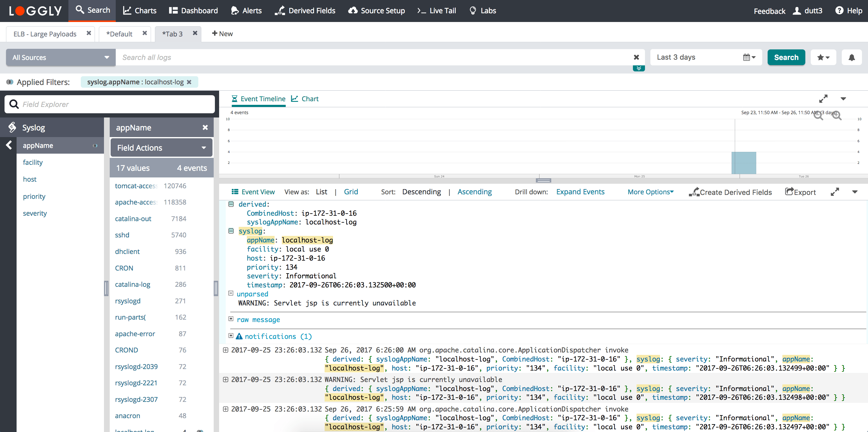Remove syslog.appName filter tag
This screenshot has width=868, height=432.
(189, 82)
